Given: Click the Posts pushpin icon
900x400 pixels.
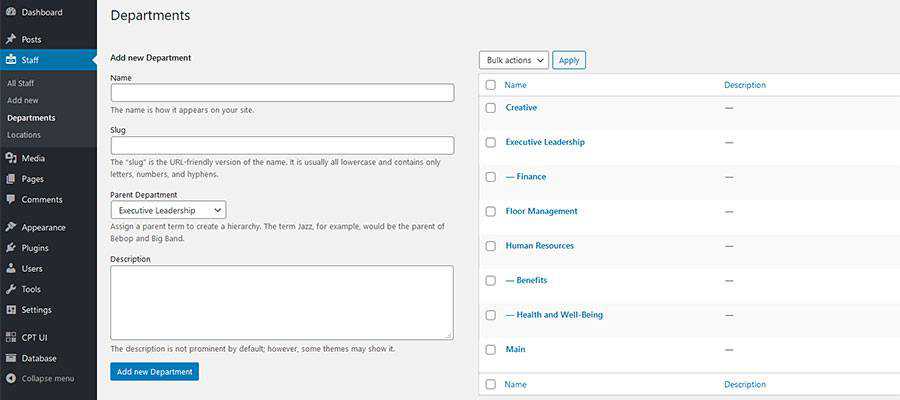Looking at the screenshot, I should 10,39.
